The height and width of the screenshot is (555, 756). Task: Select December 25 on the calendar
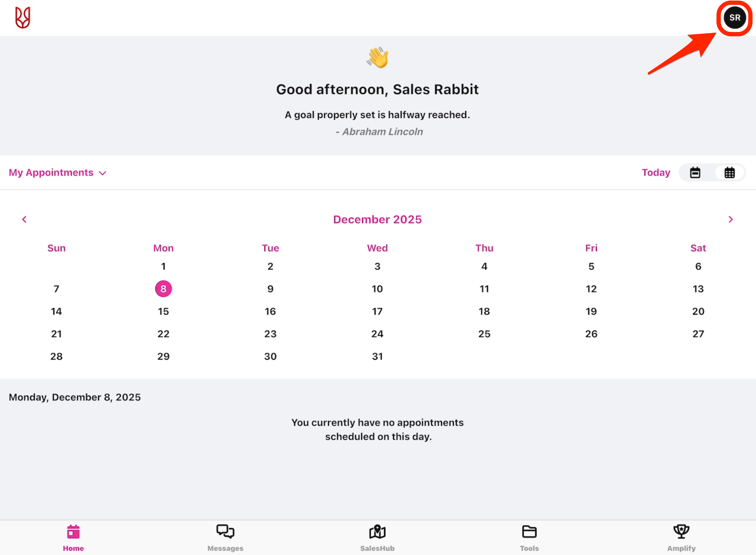click(x=484, y=334)
